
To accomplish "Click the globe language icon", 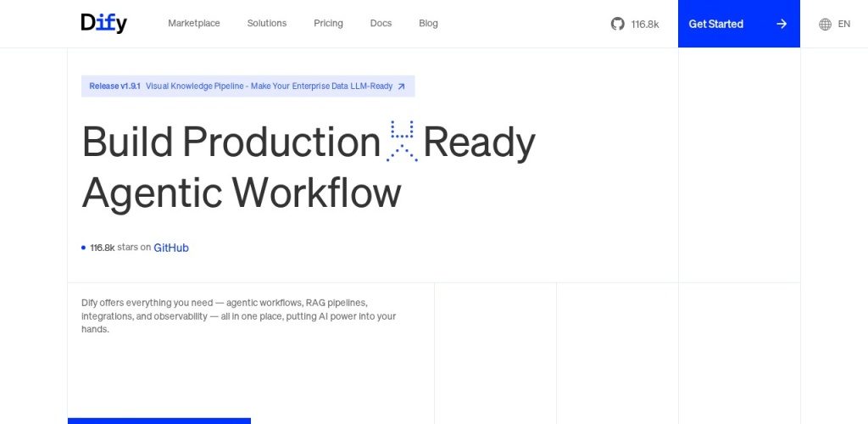I will [825, 24].
